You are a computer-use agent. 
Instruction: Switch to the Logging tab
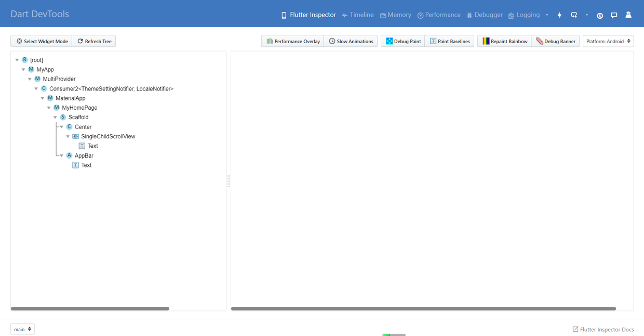[524, 15]
